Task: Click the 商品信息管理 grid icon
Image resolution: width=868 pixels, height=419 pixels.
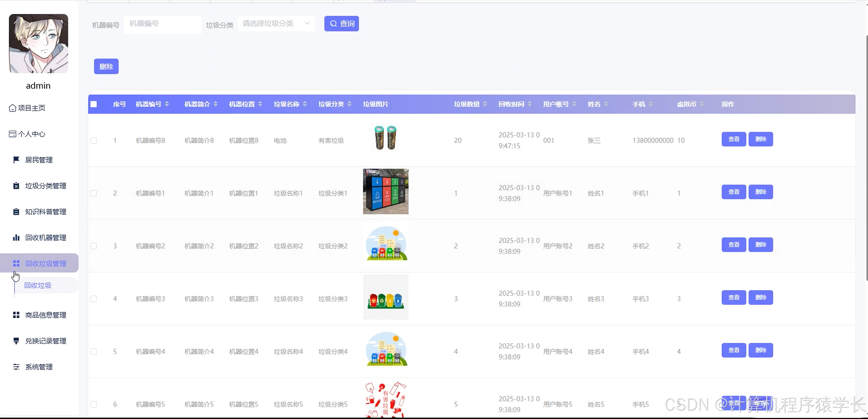Action: coord(16,315)
